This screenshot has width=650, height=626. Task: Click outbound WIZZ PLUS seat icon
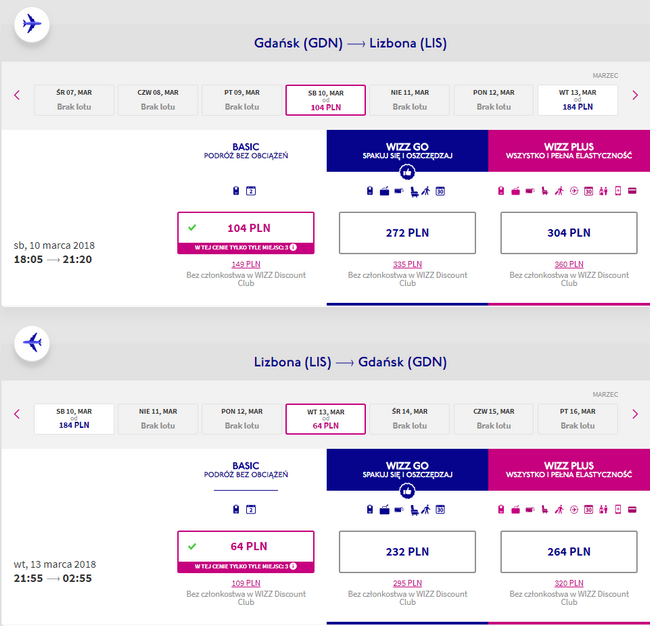(x=545, y=191)
